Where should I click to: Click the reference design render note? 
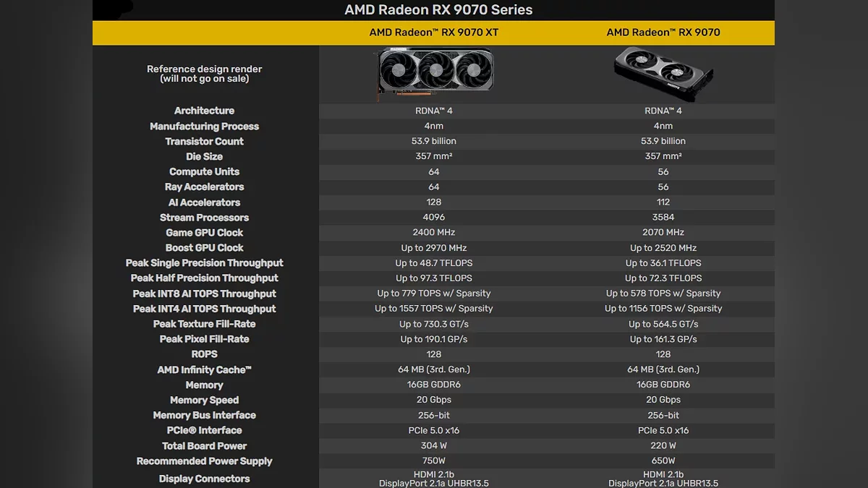point(204,74)
